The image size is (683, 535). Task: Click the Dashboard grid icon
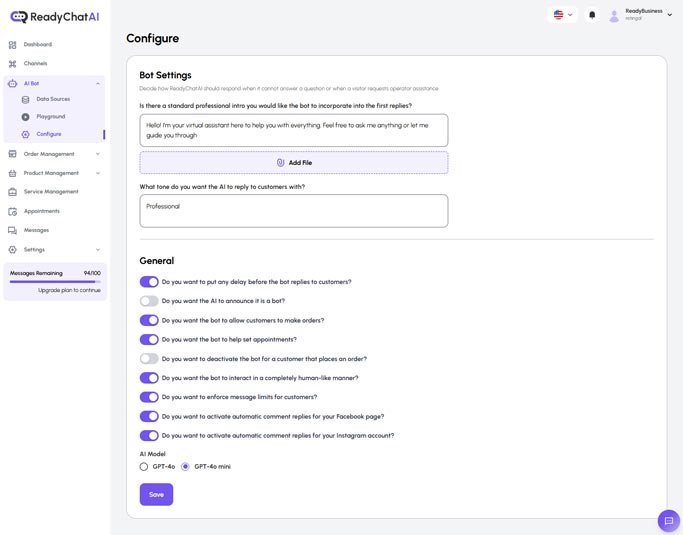click(13, 44)
